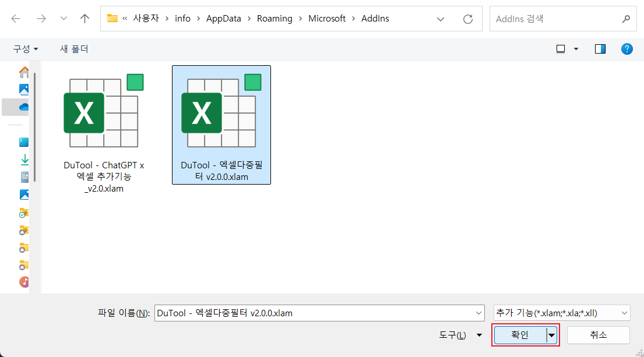
Task: Open Downloads in navigation pane
Action: click(24, 160)
